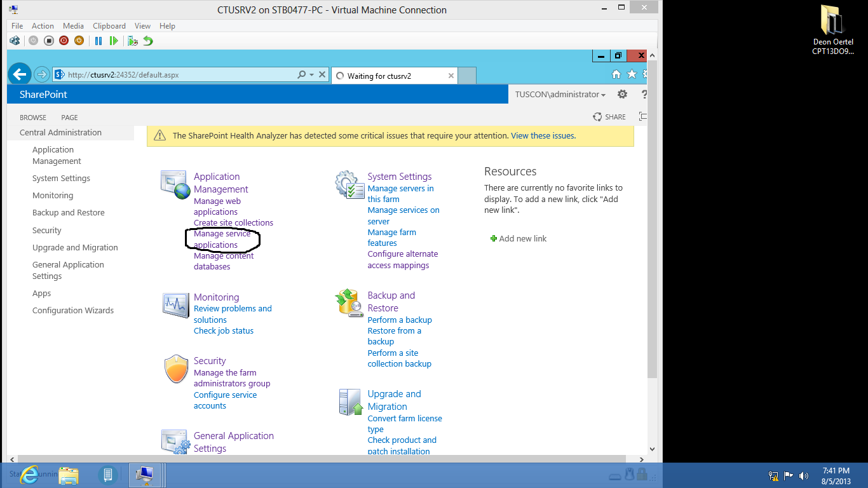Click the 'View these issues' link
Image resolution: width=868 pixels, height=488 pixels.
(x=543, y=135)
